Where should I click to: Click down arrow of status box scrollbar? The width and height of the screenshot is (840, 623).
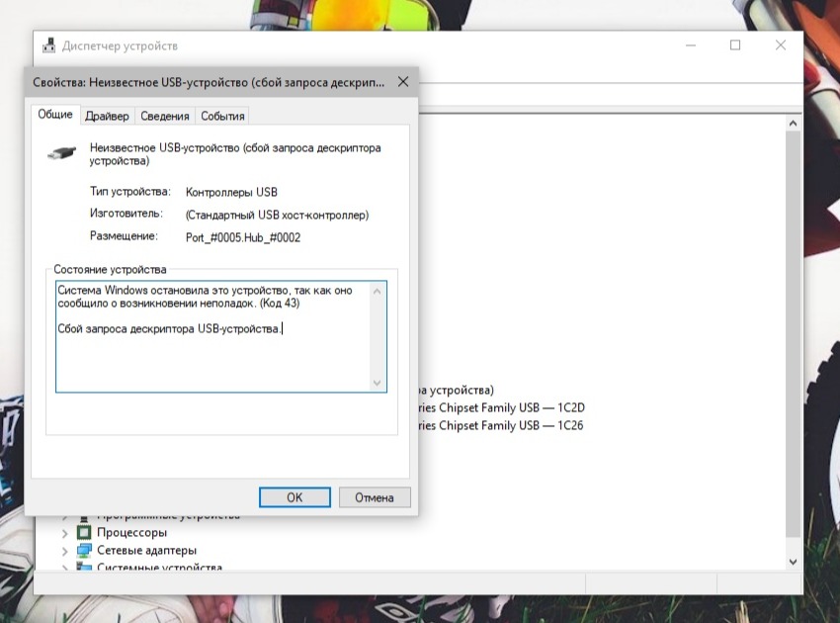pos(378,383)
